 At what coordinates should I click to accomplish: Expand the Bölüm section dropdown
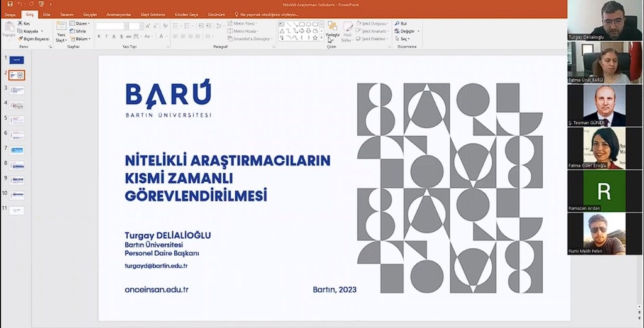(80, 39)
